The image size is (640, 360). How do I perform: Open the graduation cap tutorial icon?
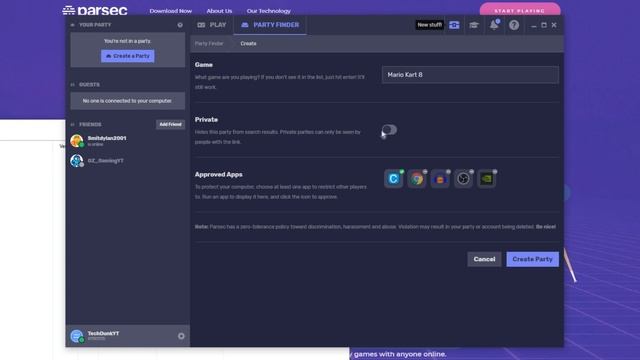click(473, 25)
